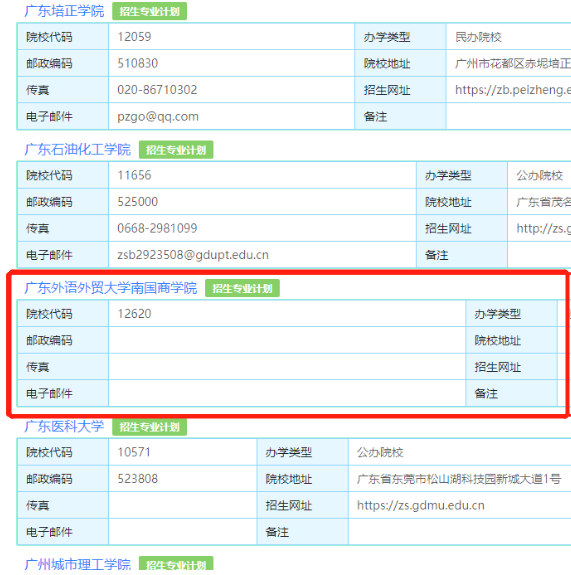Select address starting 广东省茂名
The width and height of the screenshot is (571, 575).
tap(543, 202)
